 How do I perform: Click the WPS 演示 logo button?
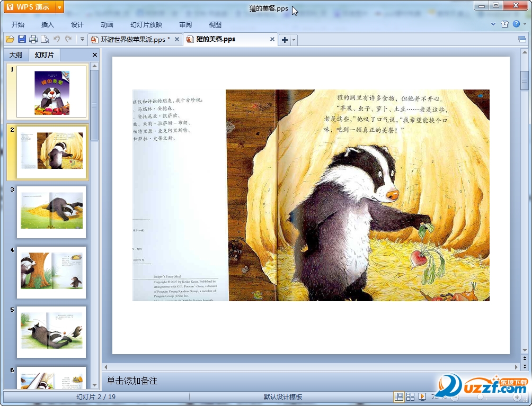point(30,7)
